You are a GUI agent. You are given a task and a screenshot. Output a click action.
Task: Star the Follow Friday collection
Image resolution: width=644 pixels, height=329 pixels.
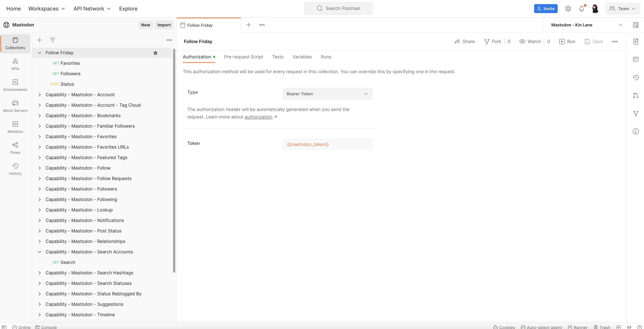click(x=155, y=53)
